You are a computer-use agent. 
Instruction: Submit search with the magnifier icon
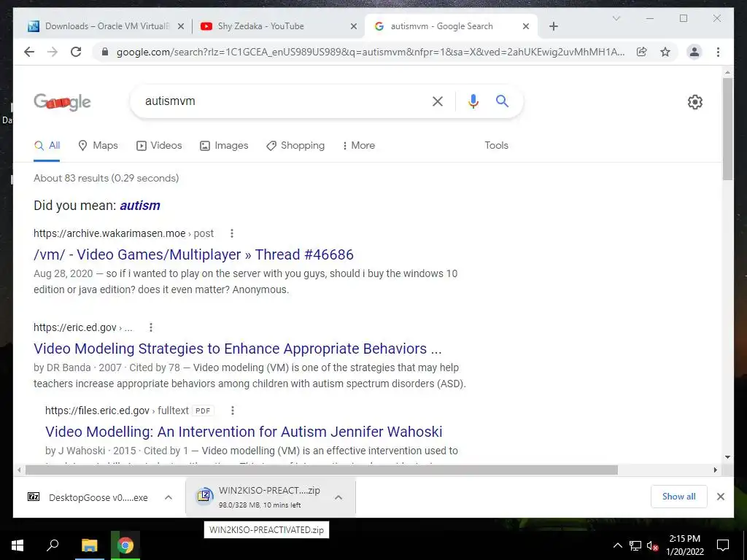point(502,101)
